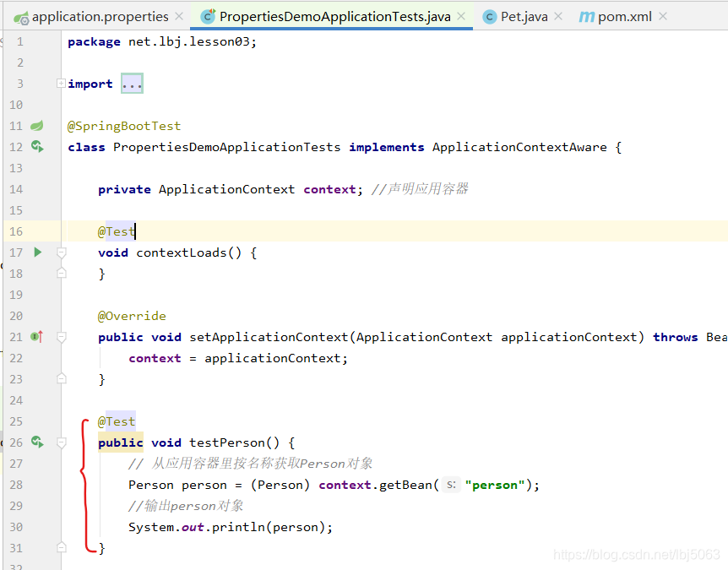Image resolution: width=728 pixels, height=570 pixels.
Task: Click the println call on line 30
Action: click(239, 527)
